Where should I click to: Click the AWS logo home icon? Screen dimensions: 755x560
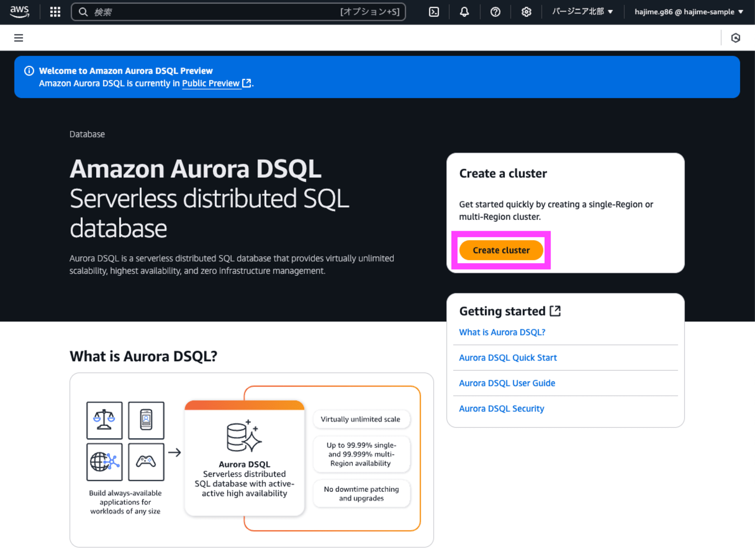click(20, 12)
